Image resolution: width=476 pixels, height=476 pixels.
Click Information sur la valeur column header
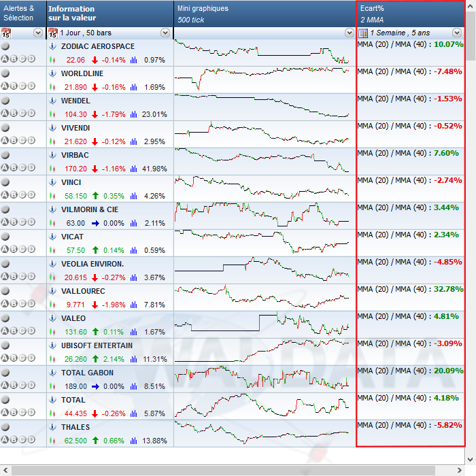point(110,14)
